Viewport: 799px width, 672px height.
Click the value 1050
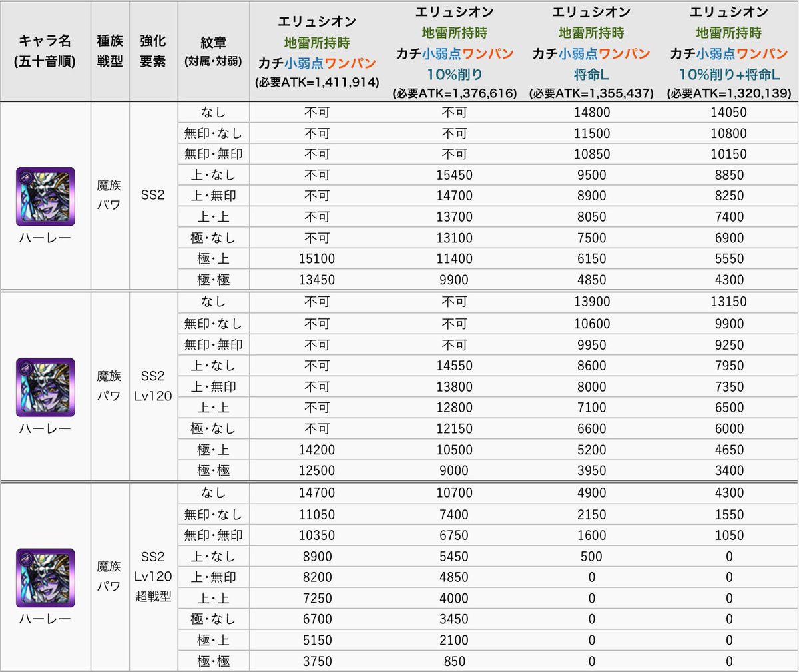click(x=729, y=535)
